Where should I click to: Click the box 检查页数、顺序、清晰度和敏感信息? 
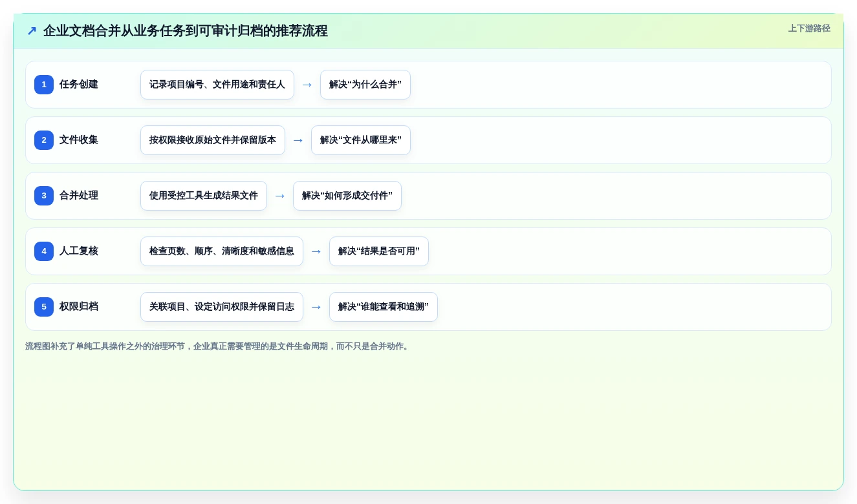click(x=222, y=251)
